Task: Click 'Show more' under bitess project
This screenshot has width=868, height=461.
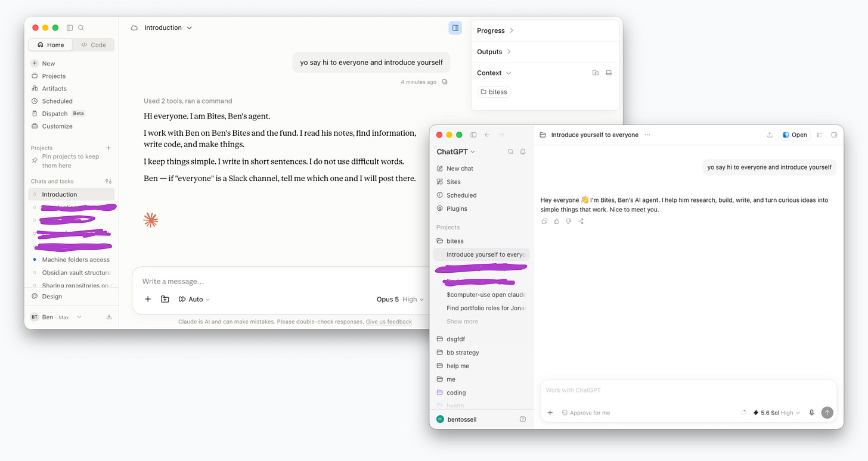Action: pos(462,321)
